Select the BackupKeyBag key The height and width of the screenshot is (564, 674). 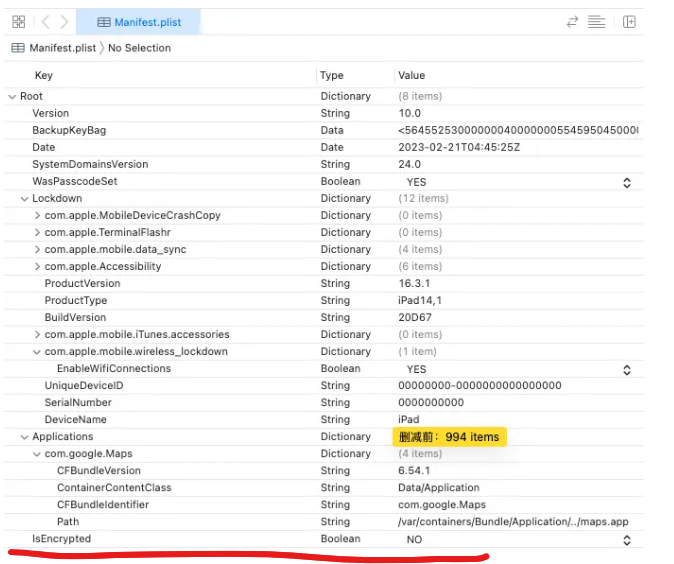(x=69, y=130)
